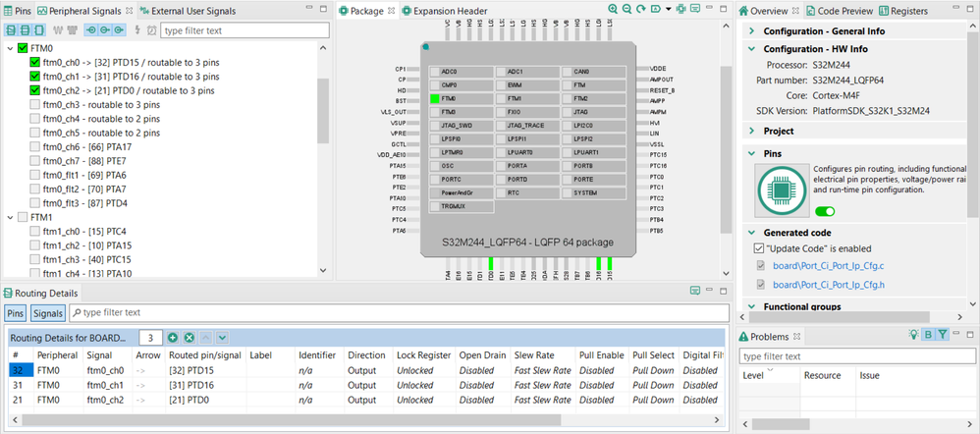
Task: Uncheck the ftm0_ch2 signal checkbox
Action: tap(35, 90)
